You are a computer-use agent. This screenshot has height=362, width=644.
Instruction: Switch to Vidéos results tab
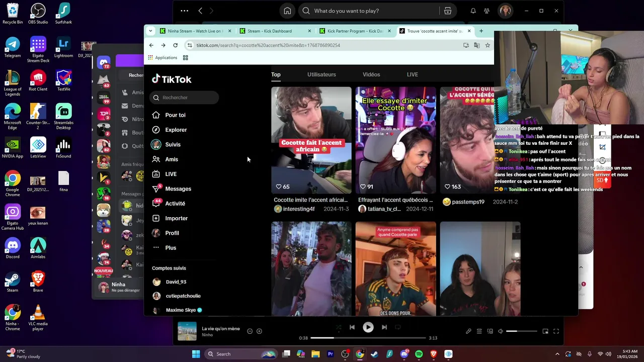point(371,74)
